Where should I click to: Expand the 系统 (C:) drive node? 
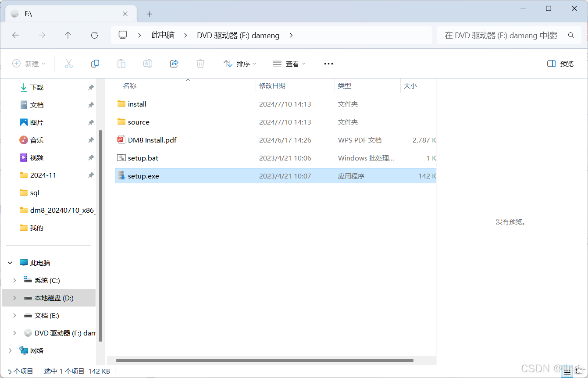tap(14, 280)
